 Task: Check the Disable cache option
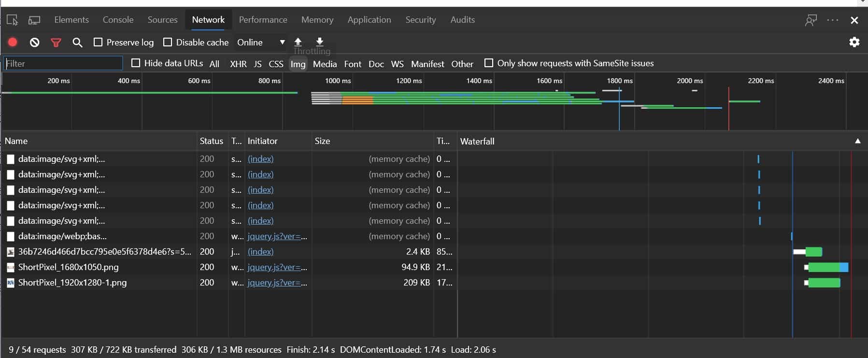168,42
